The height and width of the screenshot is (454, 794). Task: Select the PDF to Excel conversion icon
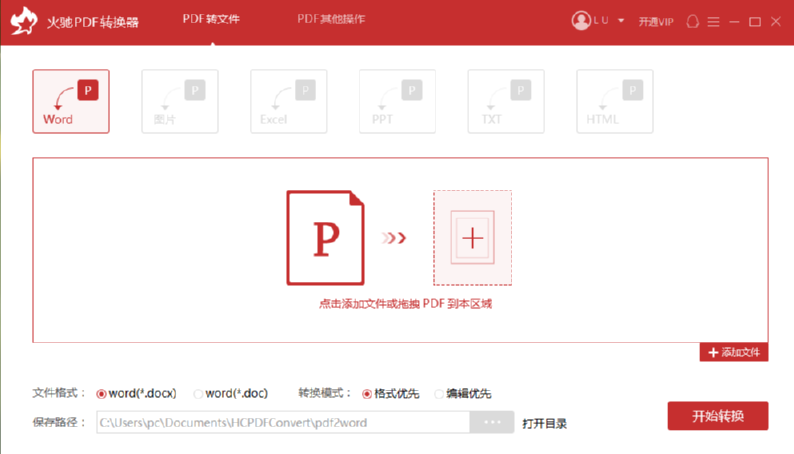coord(289,101)
